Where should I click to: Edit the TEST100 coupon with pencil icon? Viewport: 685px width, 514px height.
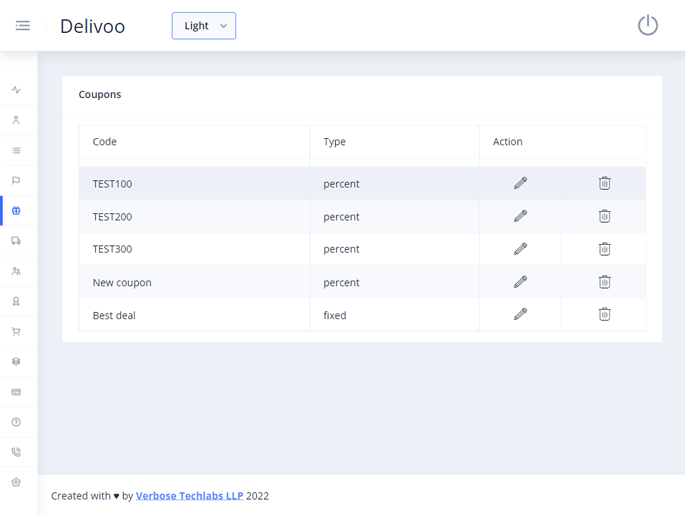pos(520,183)
